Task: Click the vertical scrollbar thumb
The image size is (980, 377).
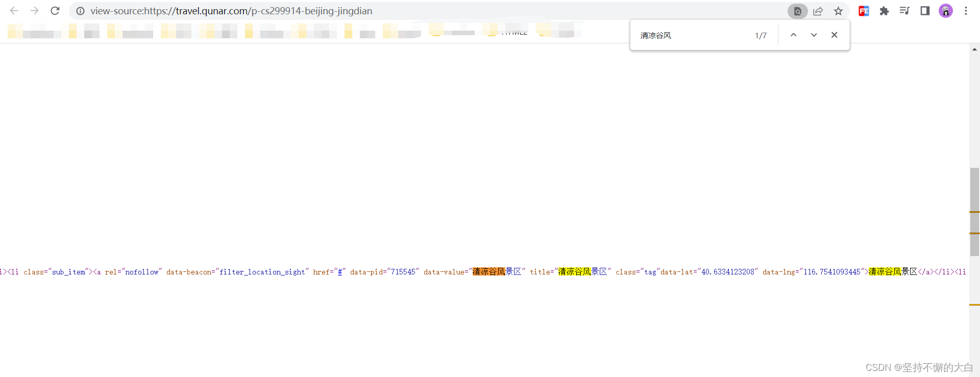Action: (974, 212)
